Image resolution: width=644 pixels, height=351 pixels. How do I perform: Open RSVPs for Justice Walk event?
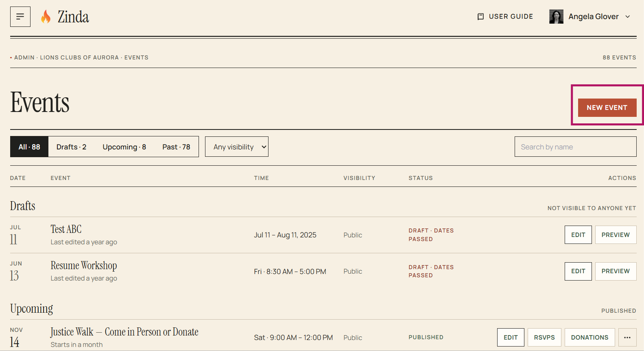(544, 338)
